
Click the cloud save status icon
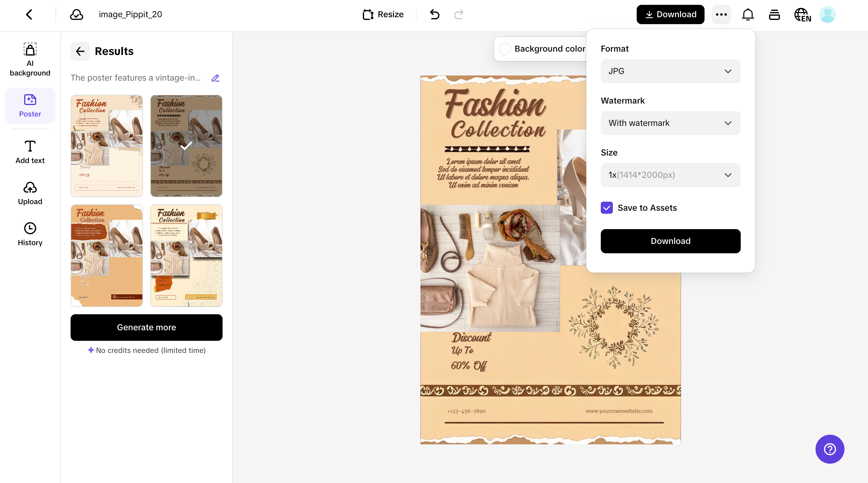point(77,14)
